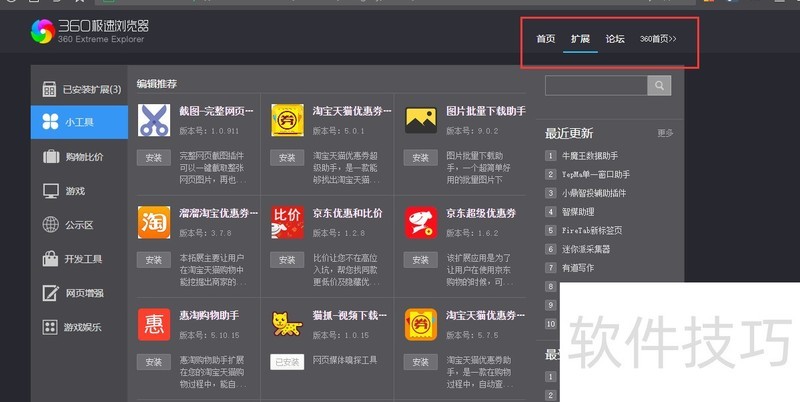Viewport: 800px width, 402px height.
Task: Open 小鼎智投辅助插件 entry
Action: tap(594, 193)
